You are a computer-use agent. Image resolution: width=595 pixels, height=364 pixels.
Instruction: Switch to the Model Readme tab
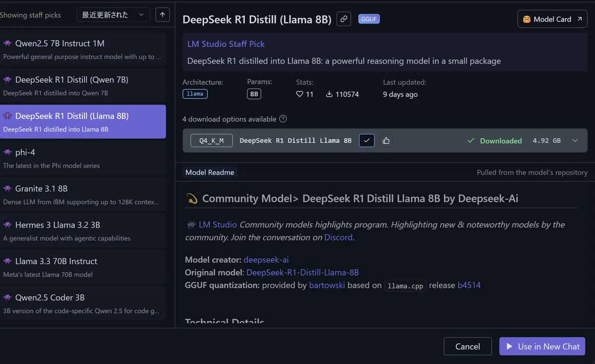(209, 173)
